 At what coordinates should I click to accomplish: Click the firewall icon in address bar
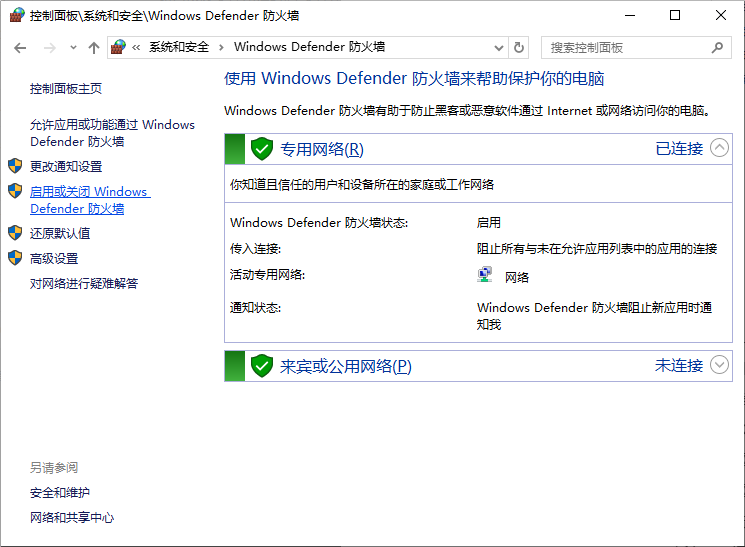click(x=118, y=47)
